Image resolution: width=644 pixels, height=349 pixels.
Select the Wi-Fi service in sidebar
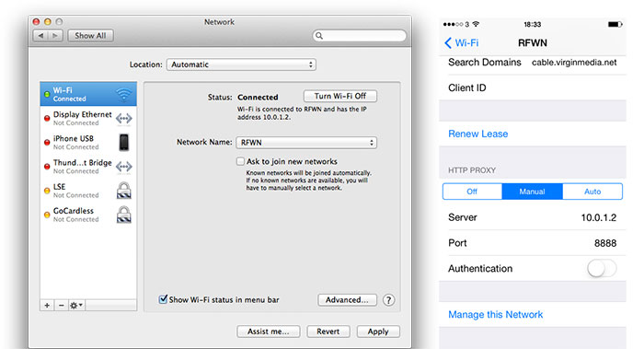point(88,94)
